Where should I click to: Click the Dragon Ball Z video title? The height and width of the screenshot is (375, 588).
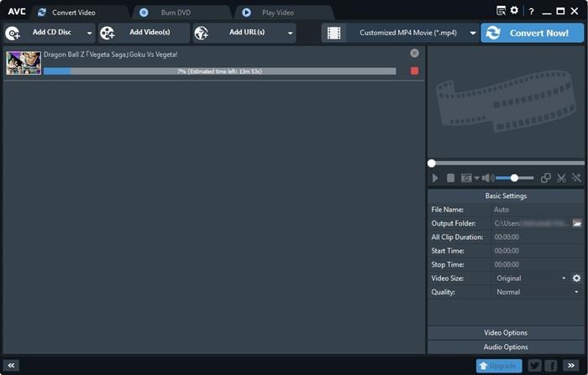[111, 55]
